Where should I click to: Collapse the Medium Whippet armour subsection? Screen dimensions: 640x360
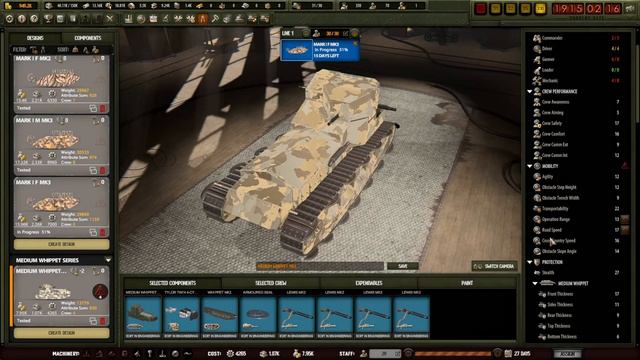535,283
